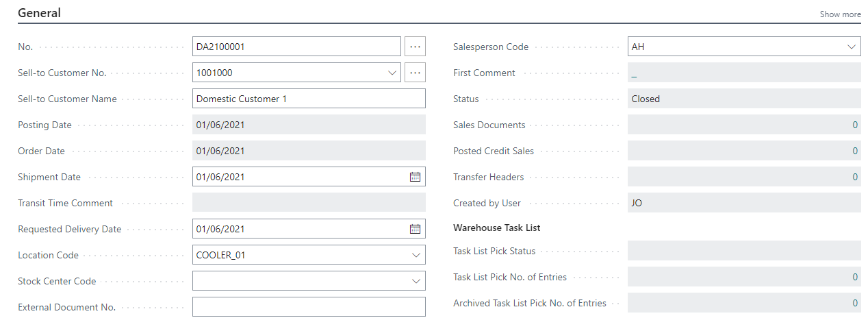
Task: Focus the No. field containing DA2100001
Action: pyautogui.click(x=296, y=47)
